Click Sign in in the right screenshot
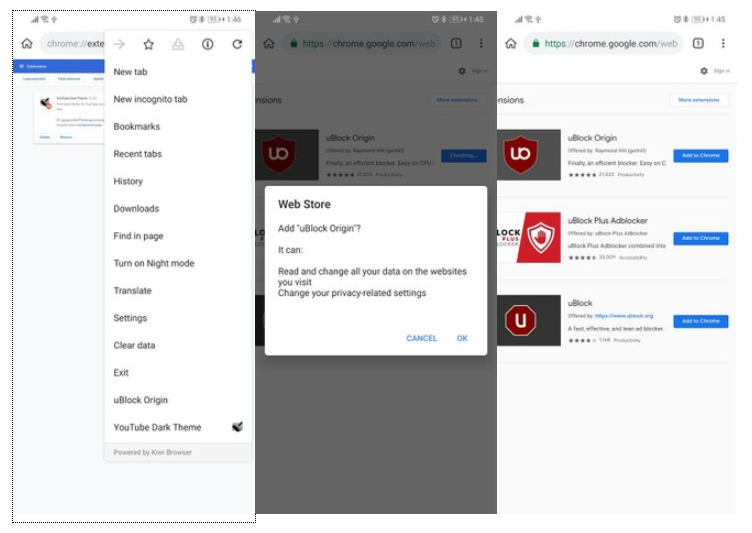 722,71
